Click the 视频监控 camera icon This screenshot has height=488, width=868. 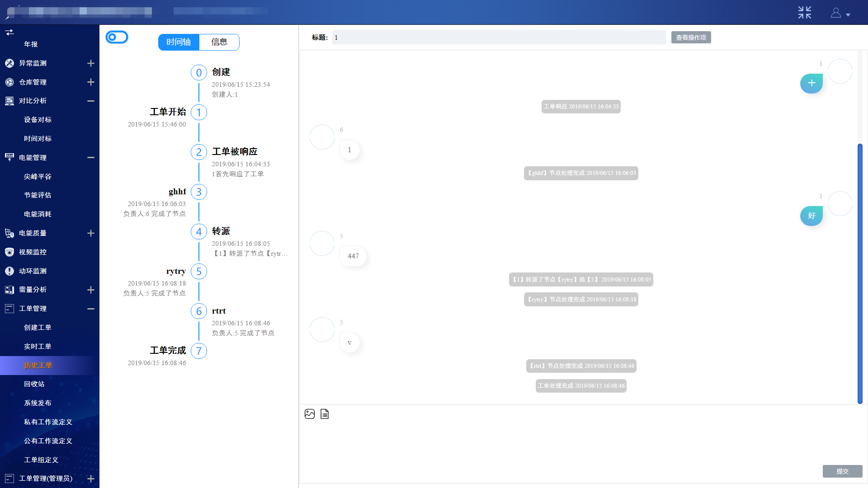9,252
